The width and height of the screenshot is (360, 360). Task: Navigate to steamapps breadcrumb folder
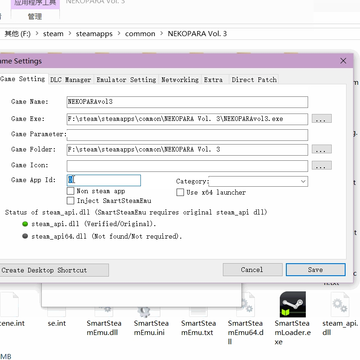click(94, 34)
